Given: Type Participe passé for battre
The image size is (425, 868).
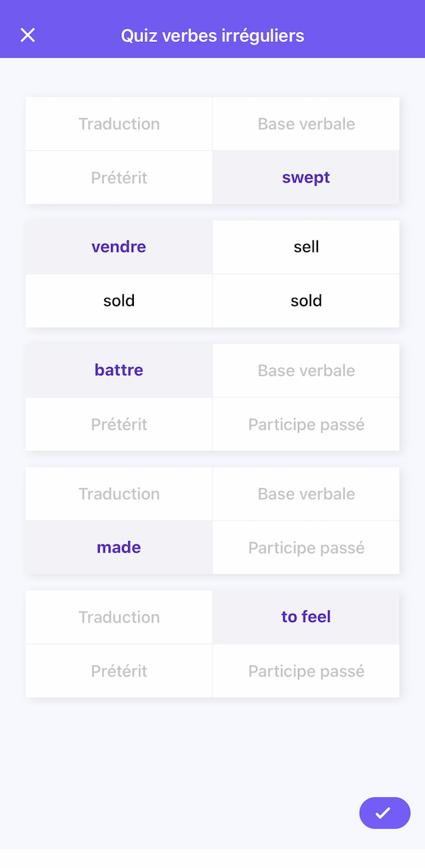Looking at the screenshot, I should coord(306,424).
